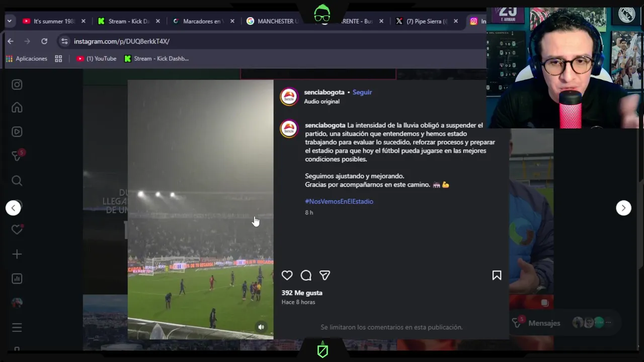Viewport: 644px width, 362px height.
Task: Go to the previous post using the left arrow
Action: tap(13, 208)
